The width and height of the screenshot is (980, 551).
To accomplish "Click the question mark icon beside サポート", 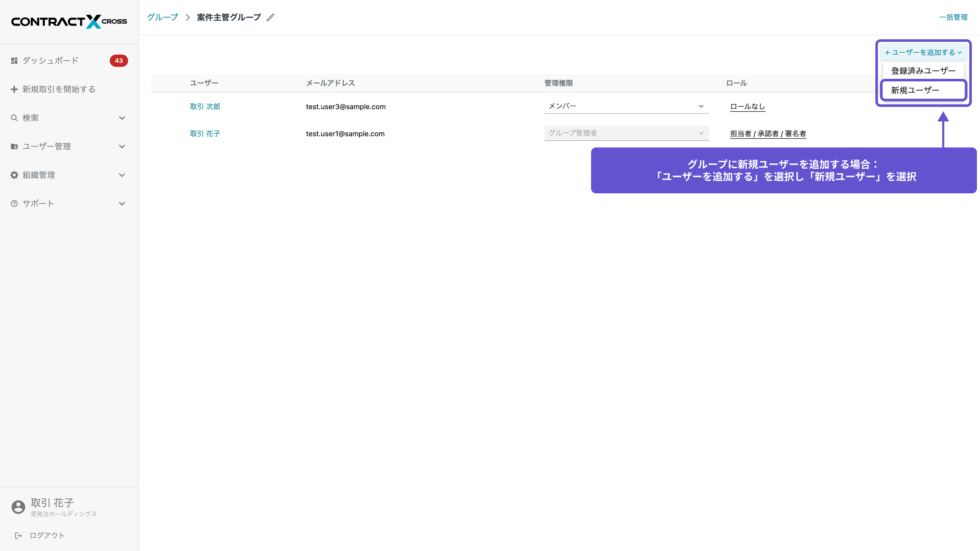I will [x=14, y=204].
